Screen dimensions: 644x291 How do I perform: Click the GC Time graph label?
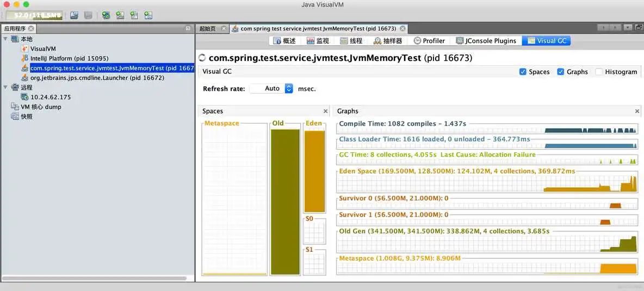point(437,154)
